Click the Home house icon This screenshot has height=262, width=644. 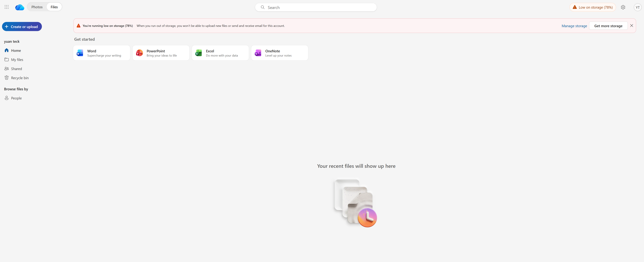(x=6, y=50)
